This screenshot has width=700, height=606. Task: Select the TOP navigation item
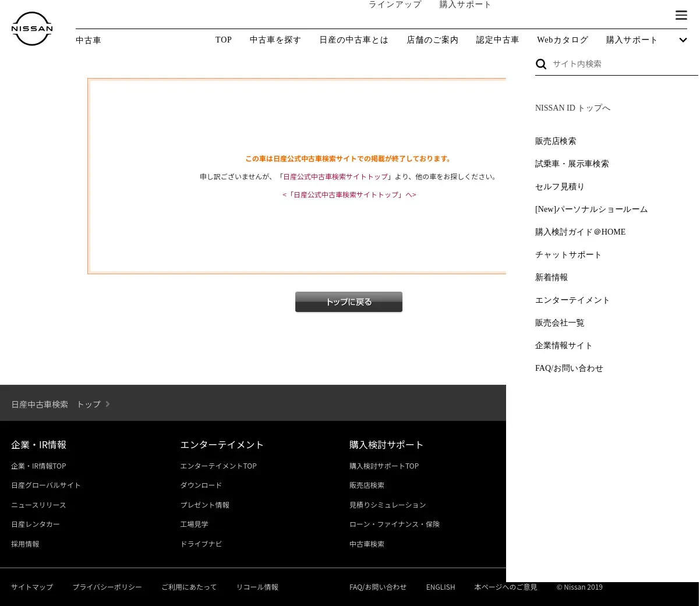coord(224,40)
